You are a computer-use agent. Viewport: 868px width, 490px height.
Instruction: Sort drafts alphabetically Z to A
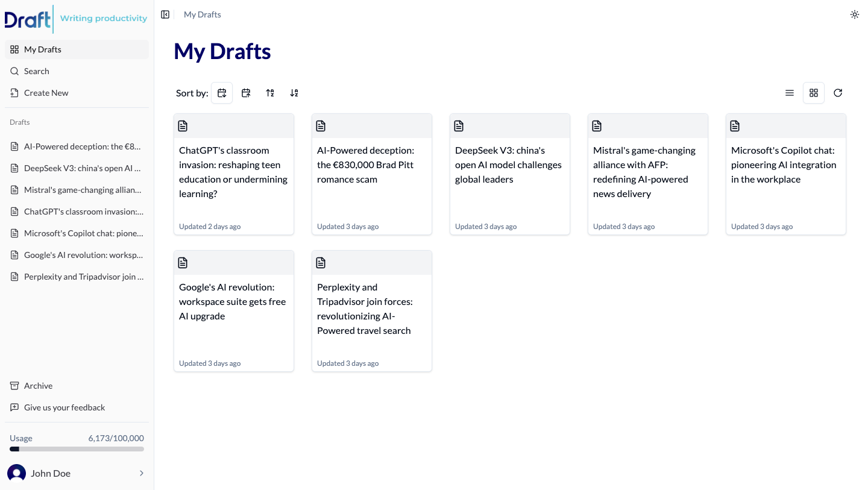pos(294,93)
